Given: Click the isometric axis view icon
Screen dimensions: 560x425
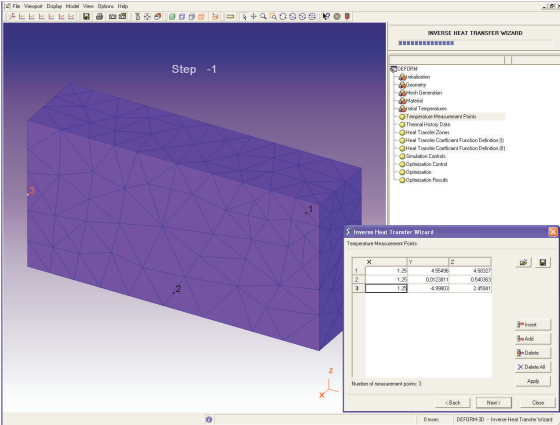Looking at the screenshot, I should tap(12, 16).
